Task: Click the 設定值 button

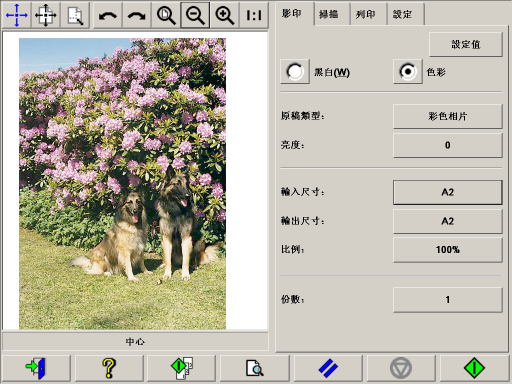Action: [x=466, y=44]
